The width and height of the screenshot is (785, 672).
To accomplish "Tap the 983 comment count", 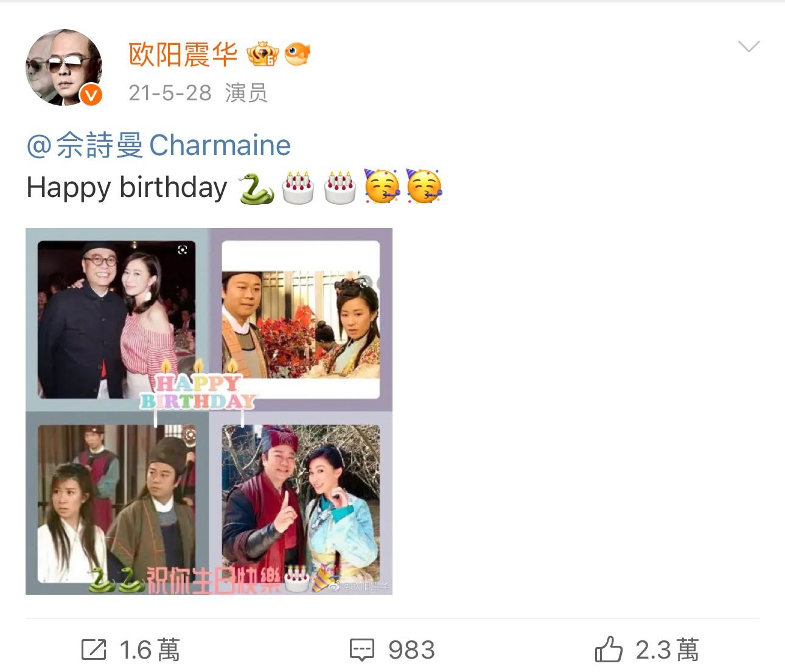I will 412,650.
